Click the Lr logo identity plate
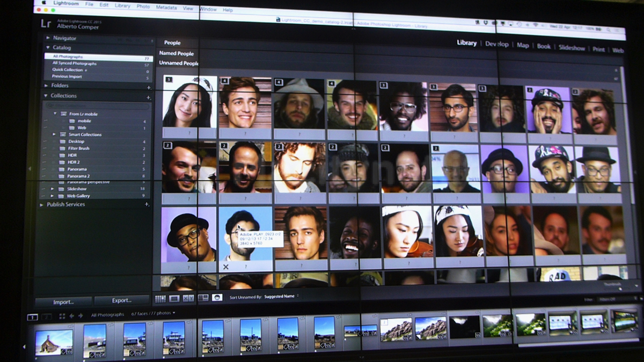This screenshot has height=362, width=644. (46, 24)
